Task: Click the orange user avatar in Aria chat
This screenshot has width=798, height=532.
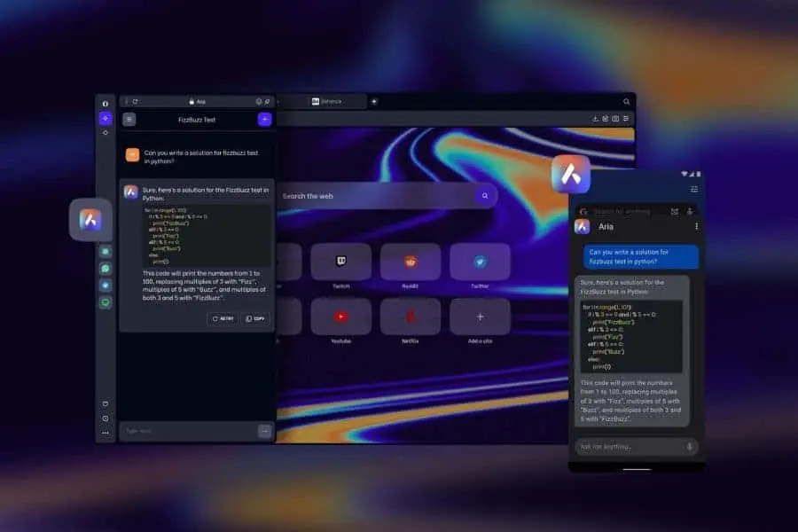Action: coord(132,155)
